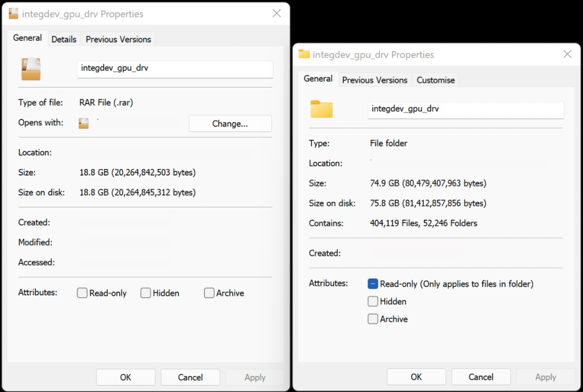Open the Customise tab
The image size is (583, 392).
pos(436,80)
